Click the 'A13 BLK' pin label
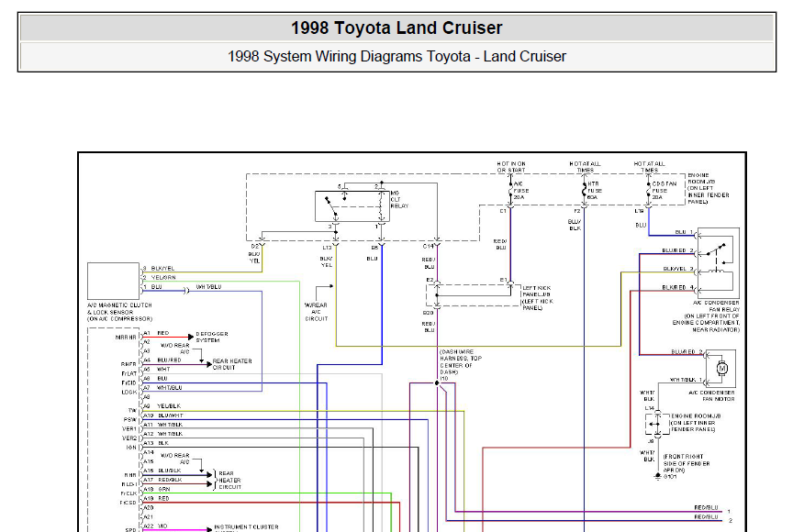 click(x=156, y=443)
